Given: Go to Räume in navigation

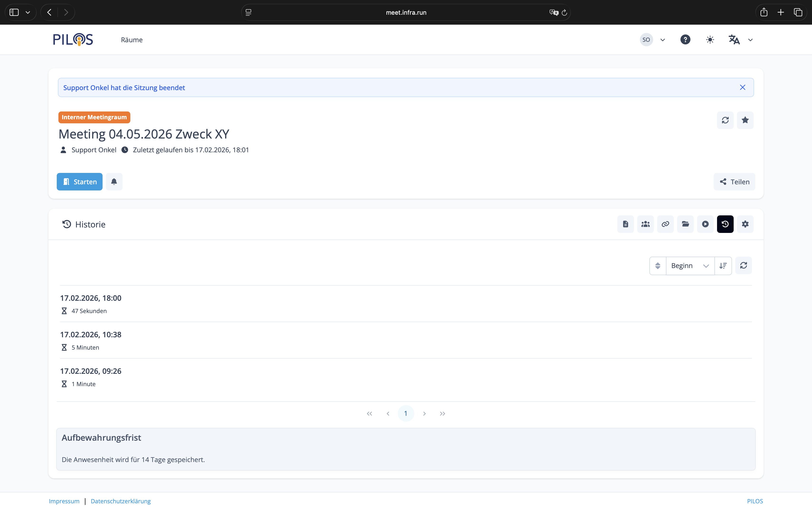Looking at the screenshot, I should click(132, 40).
